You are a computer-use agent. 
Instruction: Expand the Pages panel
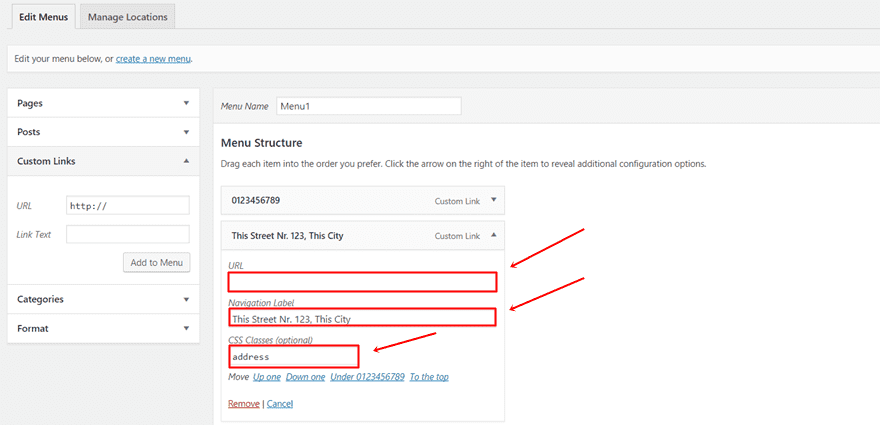pyautogui.click(x=186, y=103)
